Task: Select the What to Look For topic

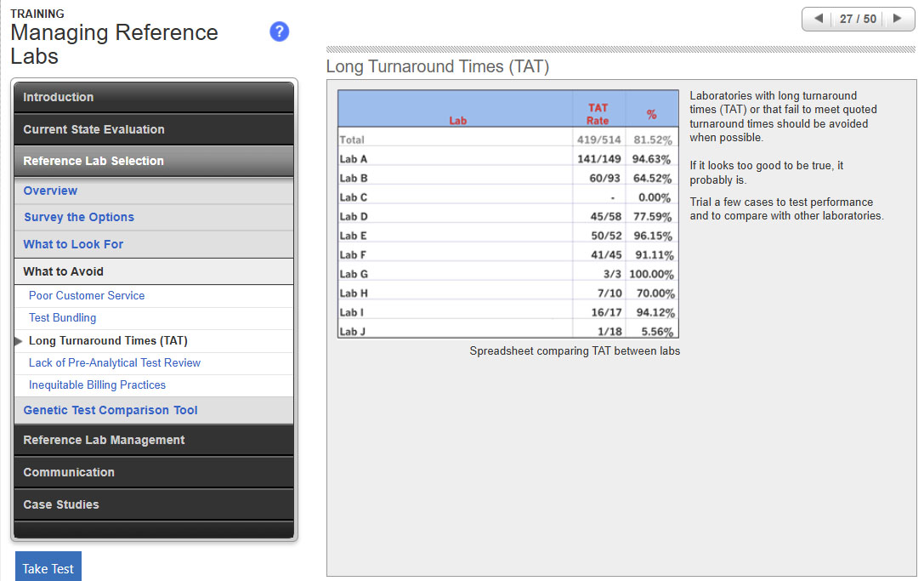Action: (x=73, y=244)
